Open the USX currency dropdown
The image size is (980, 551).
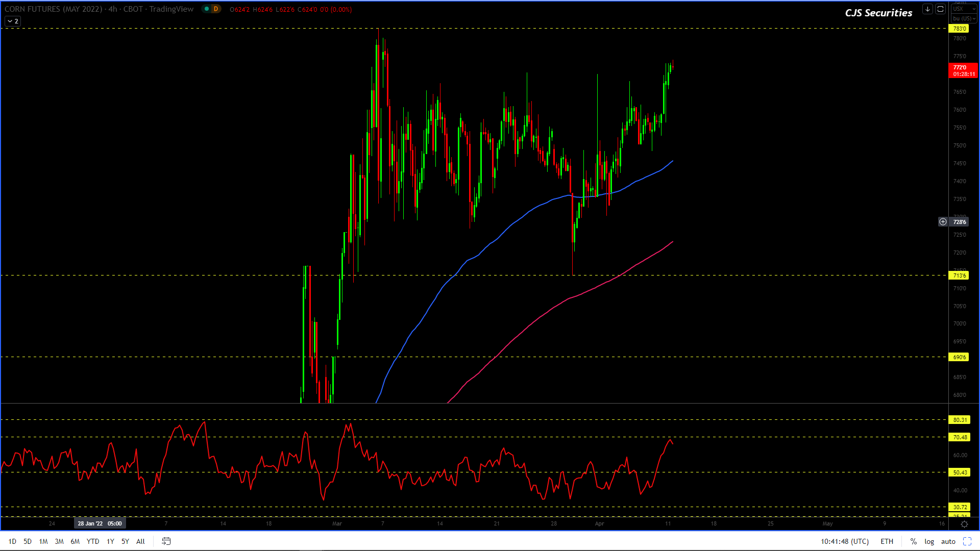pyautogui.click(x=964, y=9)
